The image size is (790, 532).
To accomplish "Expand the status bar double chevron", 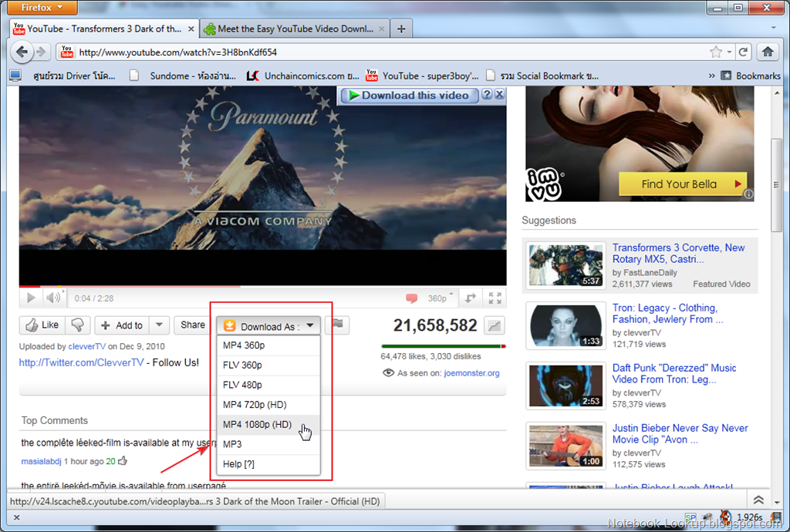I will [x=758, y=500].
